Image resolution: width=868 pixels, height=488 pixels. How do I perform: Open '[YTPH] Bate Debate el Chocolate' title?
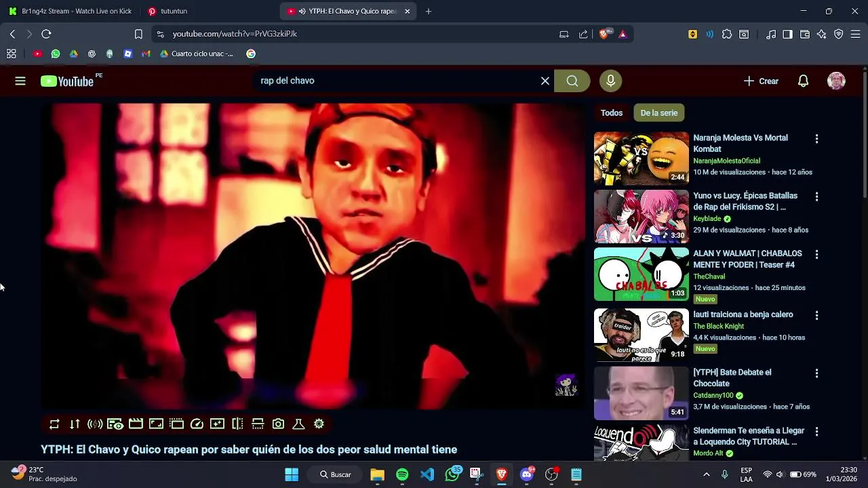[x=732, y=378]
